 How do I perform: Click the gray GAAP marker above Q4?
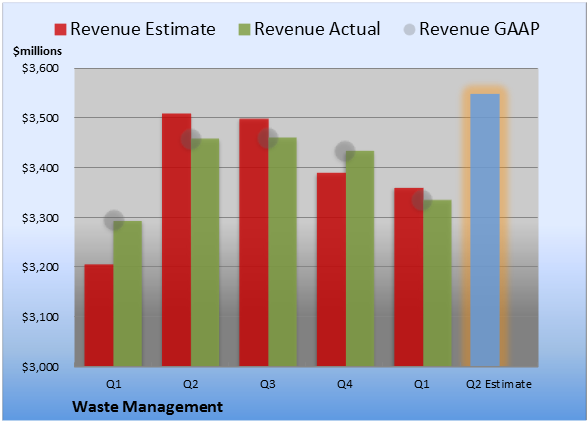click(x=345, y=151)
